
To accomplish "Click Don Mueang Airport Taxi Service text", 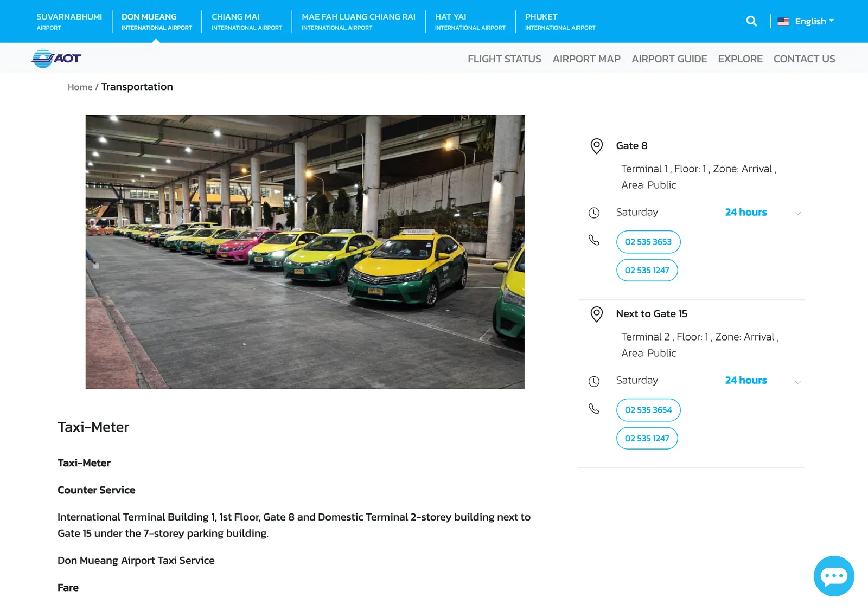I will pyautogui.click(x=136, y=560).
